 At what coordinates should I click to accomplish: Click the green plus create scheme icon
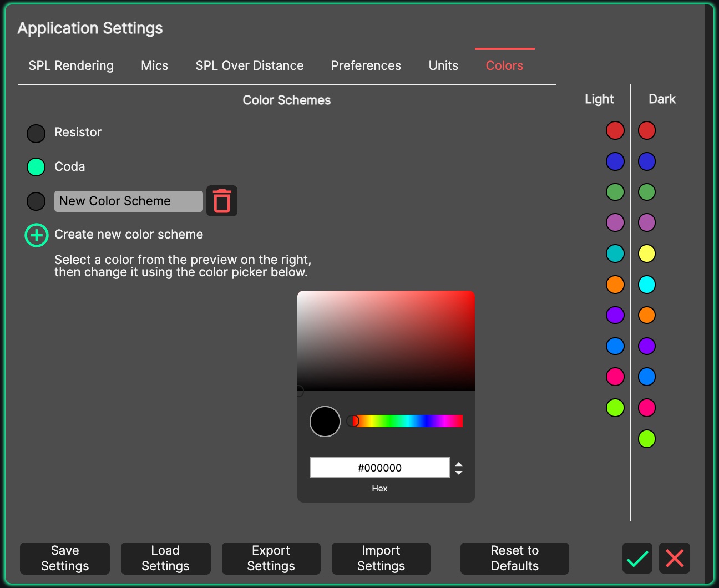[37, 235]
